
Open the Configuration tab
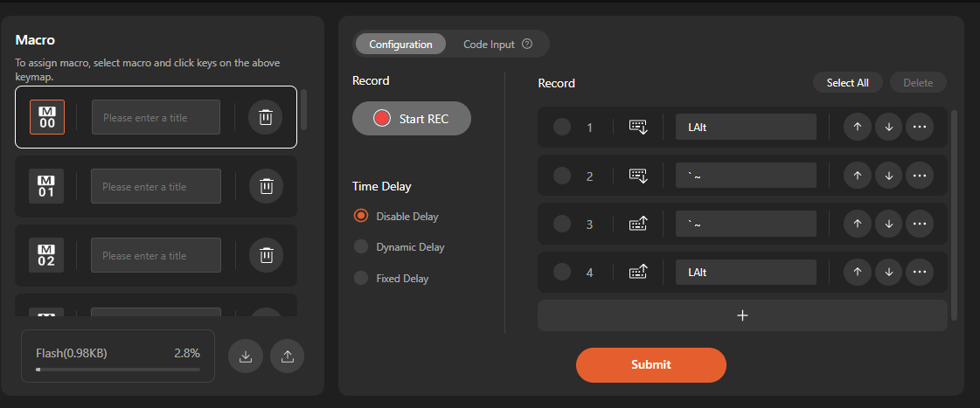400,45
